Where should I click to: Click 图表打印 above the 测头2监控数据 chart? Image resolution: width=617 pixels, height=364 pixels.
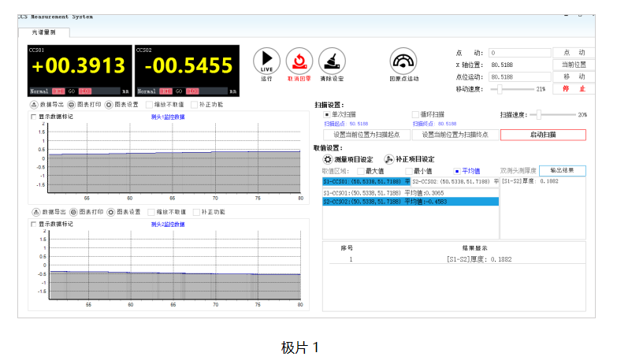(x=86, y=212)
